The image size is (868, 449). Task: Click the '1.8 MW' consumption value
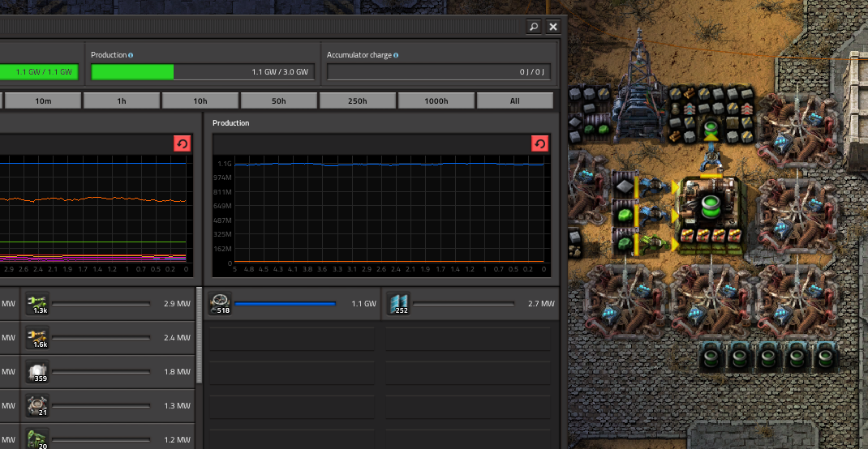pos(177,371)
